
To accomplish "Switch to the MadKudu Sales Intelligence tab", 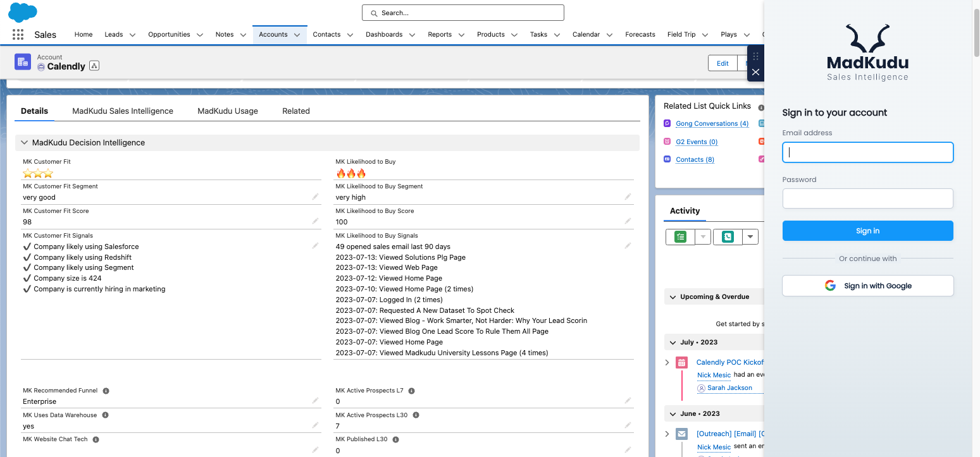I will tap(123, 111).
